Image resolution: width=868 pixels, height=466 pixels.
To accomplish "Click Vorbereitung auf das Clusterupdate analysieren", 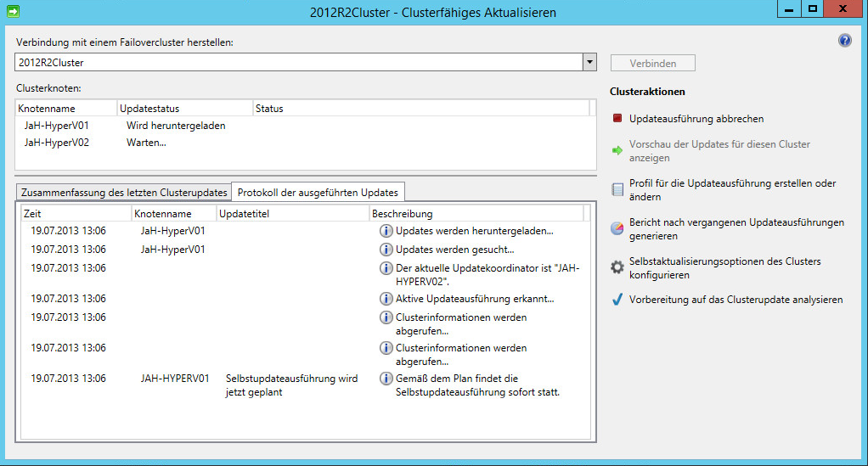I will (736, 300).
